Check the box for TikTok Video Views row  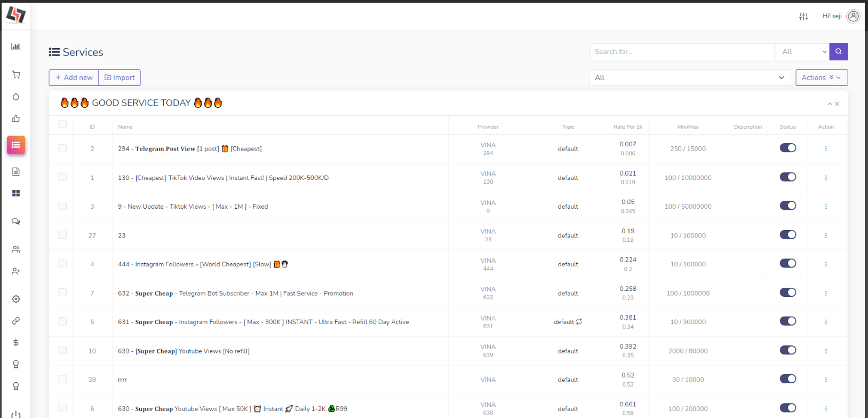[x=62, y=177]
